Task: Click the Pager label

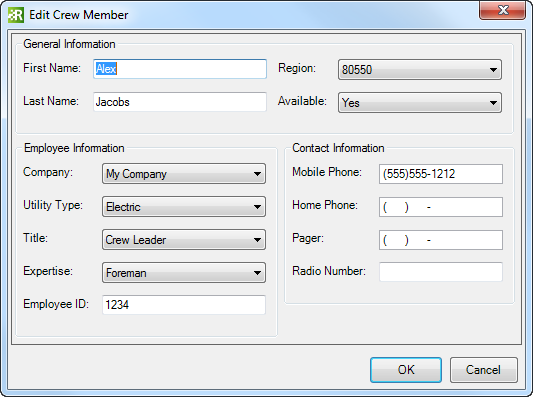Action: click(308, 238)
